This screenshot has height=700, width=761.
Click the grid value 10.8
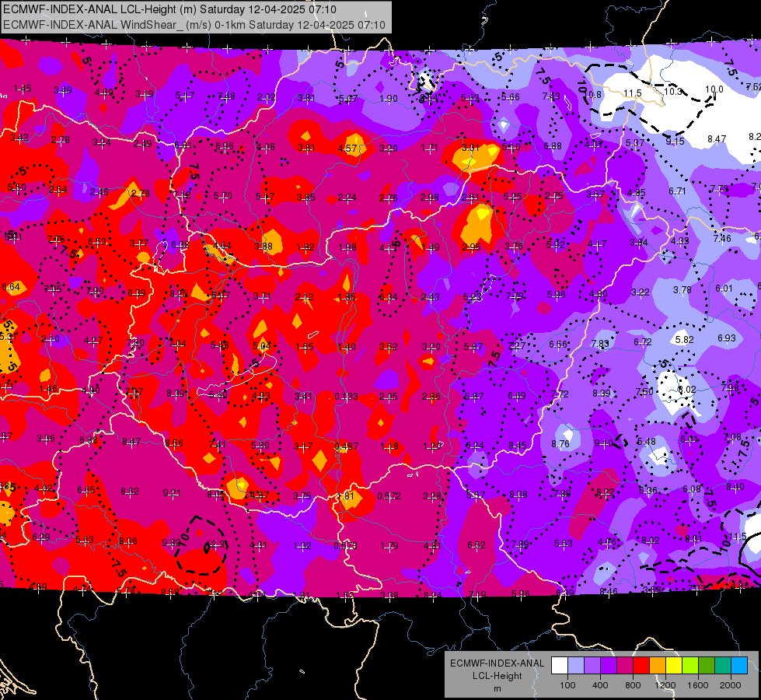592,95
